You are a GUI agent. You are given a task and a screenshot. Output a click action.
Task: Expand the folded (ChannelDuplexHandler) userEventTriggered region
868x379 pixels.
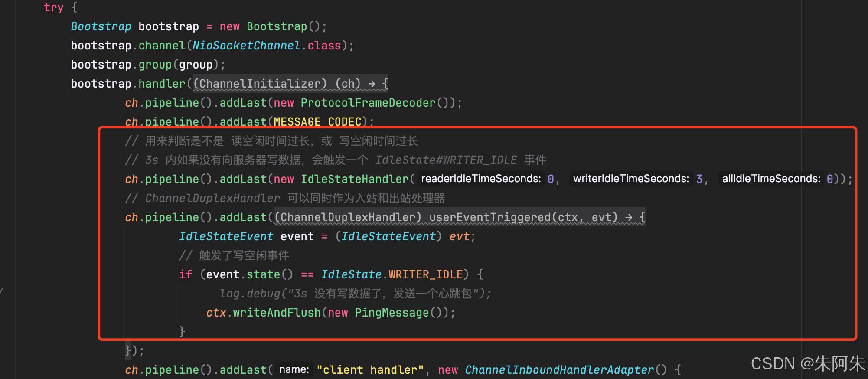point(460,217)
